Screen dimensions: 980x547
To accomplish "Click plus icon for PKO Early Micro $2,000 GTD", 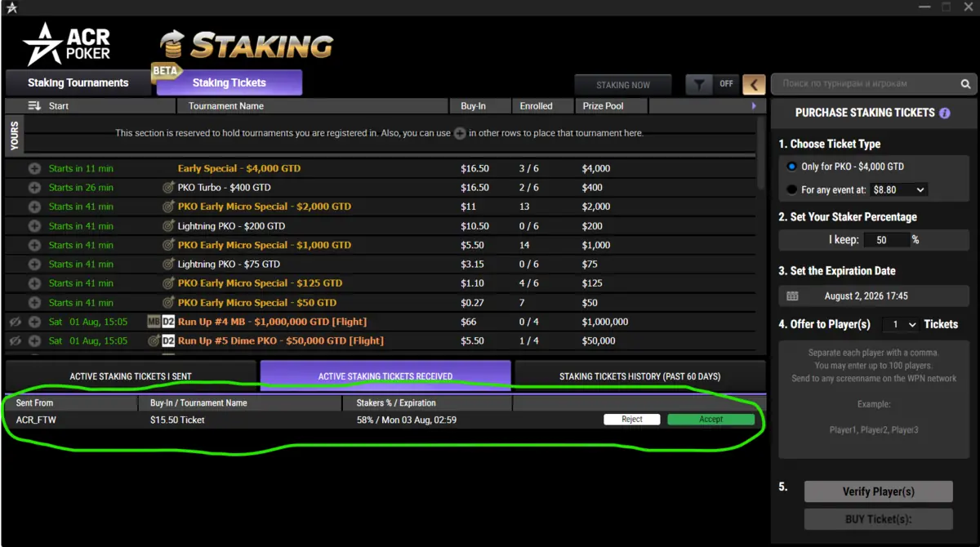I will [34, 207].
